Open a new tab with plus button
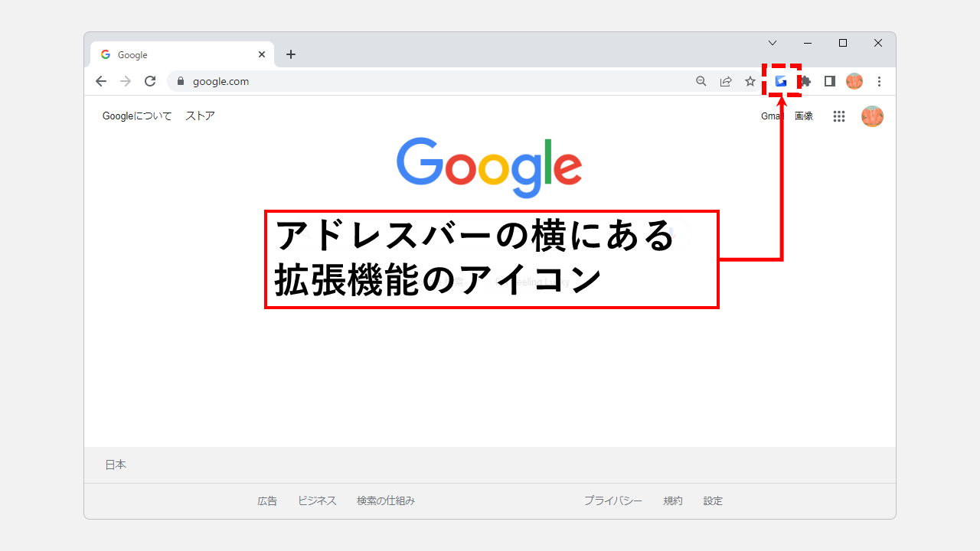 [x=291, y=54]
